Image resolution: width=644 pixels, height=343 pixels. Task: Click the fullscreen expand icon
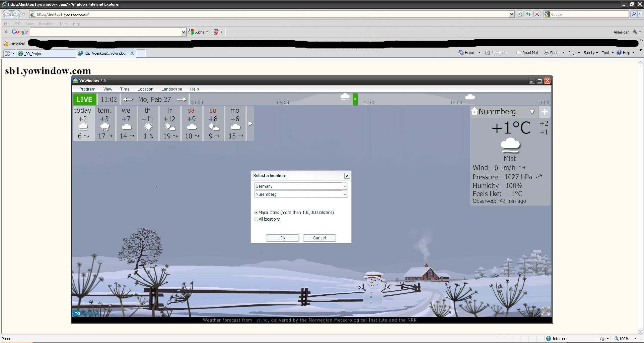click(545, 311)
